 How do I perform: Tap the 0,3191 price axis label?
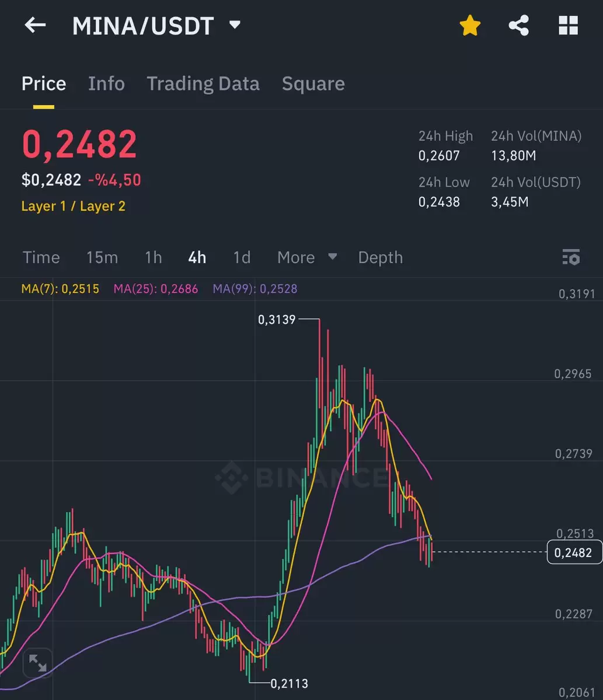(577, 294)
